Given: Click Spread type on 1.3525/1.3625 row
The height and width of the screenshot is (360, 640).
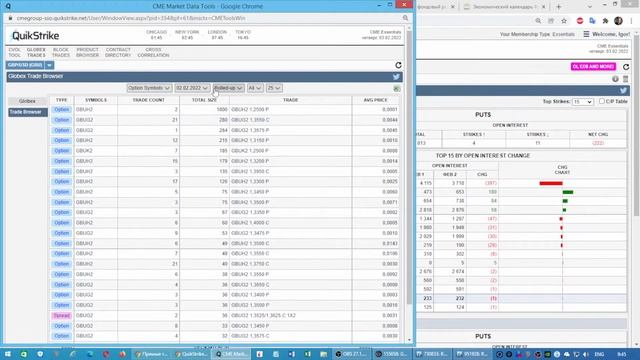Looking at the screenshot, I should click(62, 316).
